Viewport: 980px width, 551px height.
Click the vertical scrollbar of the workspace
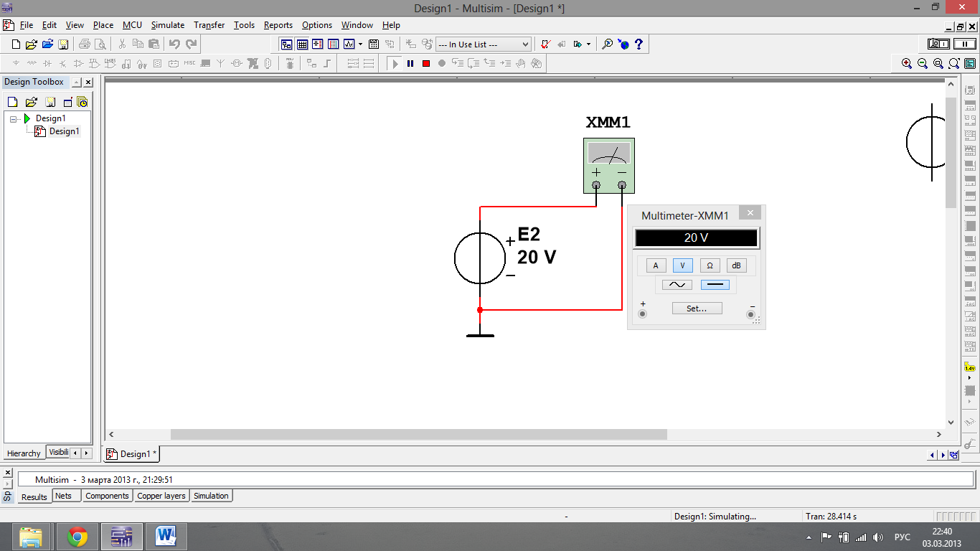click(x=951, y=152)
